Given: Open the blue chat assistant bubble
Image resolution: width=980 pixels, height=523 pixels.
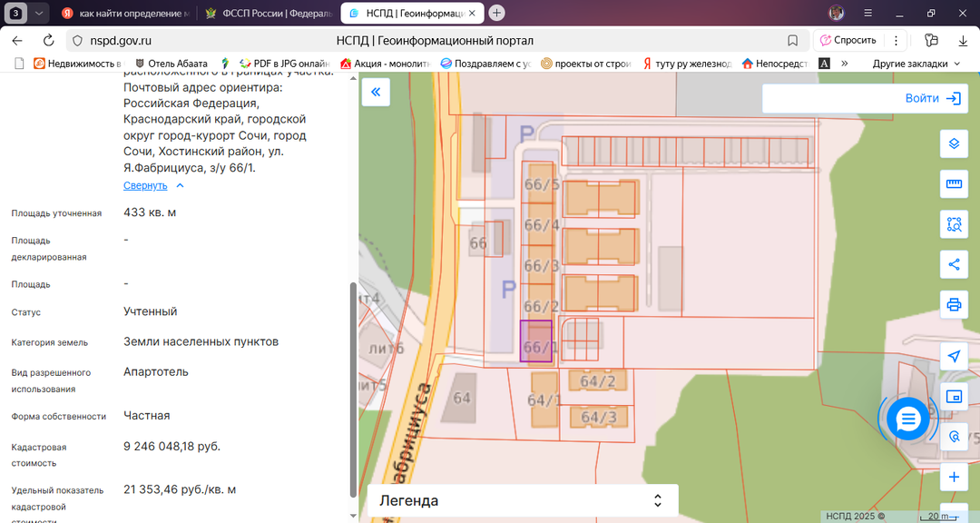Looking at the screenshot, I should pyautogui.click(x=908, y=419).
